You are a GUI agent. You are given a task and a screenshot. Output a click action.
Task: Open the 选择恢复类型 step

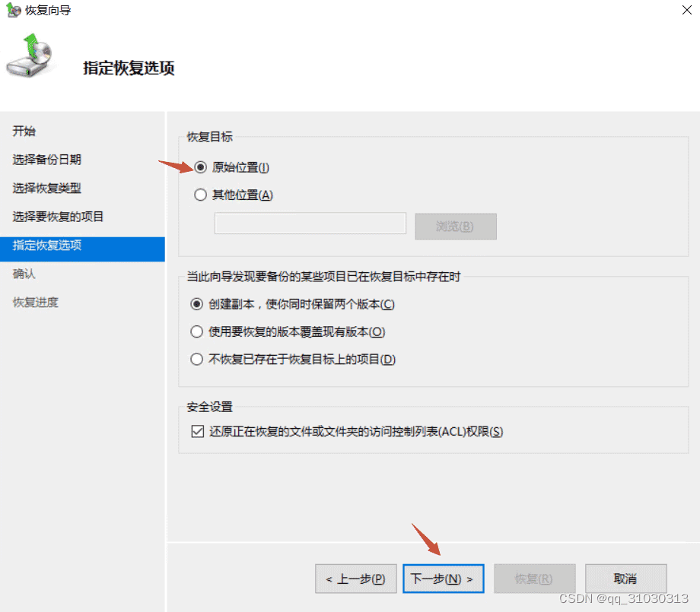47,189
